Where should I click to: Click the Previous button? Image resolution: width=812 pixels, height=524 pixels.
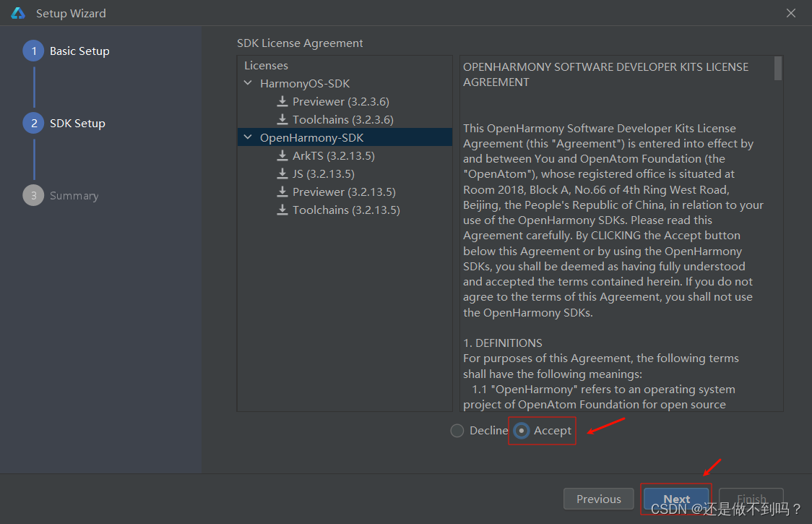coord(599,499)
